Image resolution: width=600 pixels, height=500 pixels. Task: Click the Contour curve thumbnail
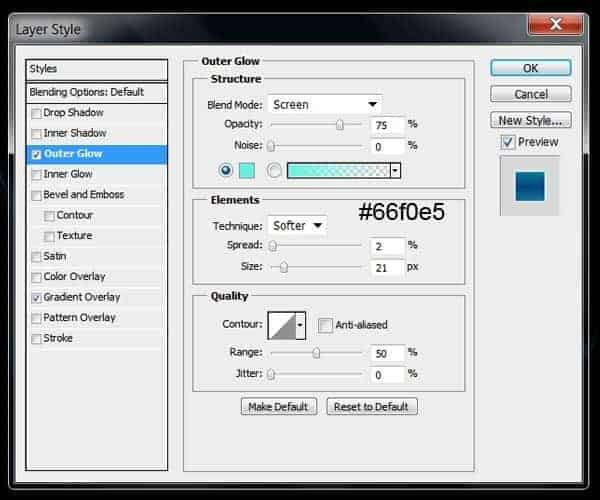(282, 326)
